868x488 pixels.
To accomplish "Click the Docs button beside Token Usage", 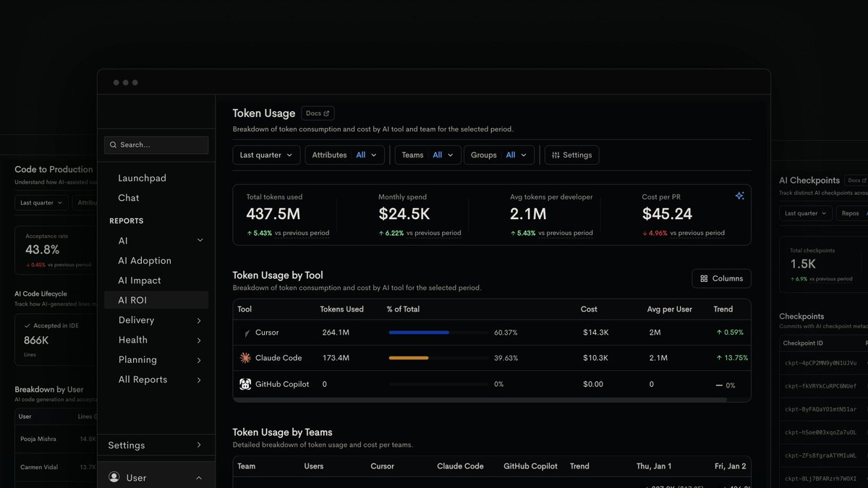I will (318, 114).
